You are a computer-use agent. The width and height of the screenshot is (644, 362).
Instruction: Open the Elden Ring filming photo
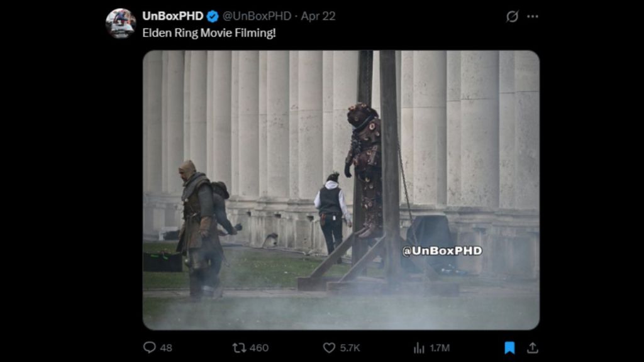341,190
